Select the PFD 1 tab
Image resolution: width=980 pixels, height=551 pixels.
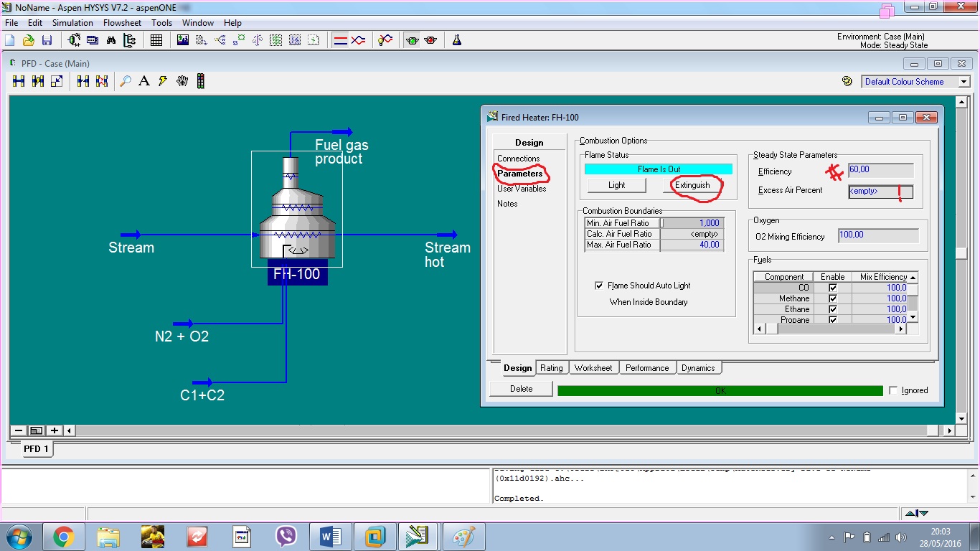click(36, 449)
